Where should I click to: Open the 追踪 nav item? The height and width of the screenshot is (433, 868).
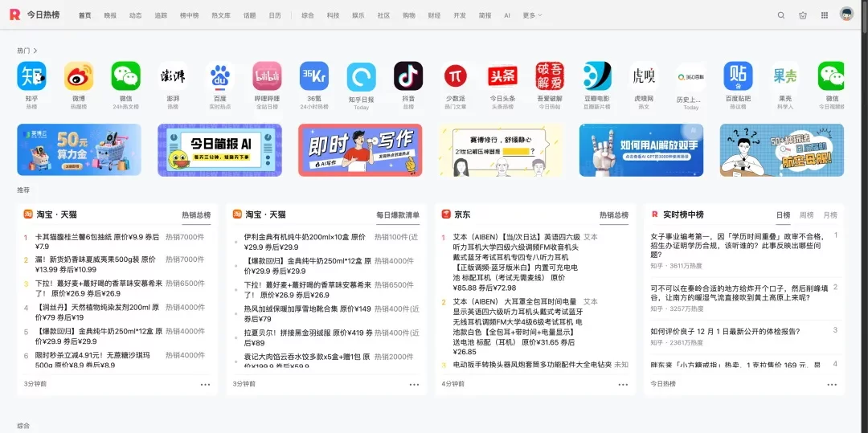click(x=161, y=15)
